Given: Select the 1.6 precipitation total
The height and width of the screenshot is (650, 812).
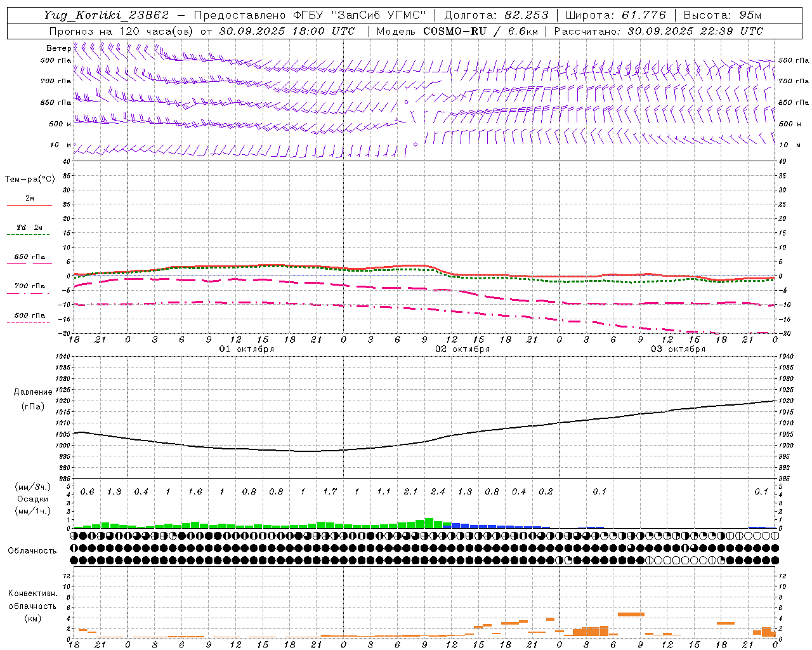Looking at the screenshot, I should (195, 492).
